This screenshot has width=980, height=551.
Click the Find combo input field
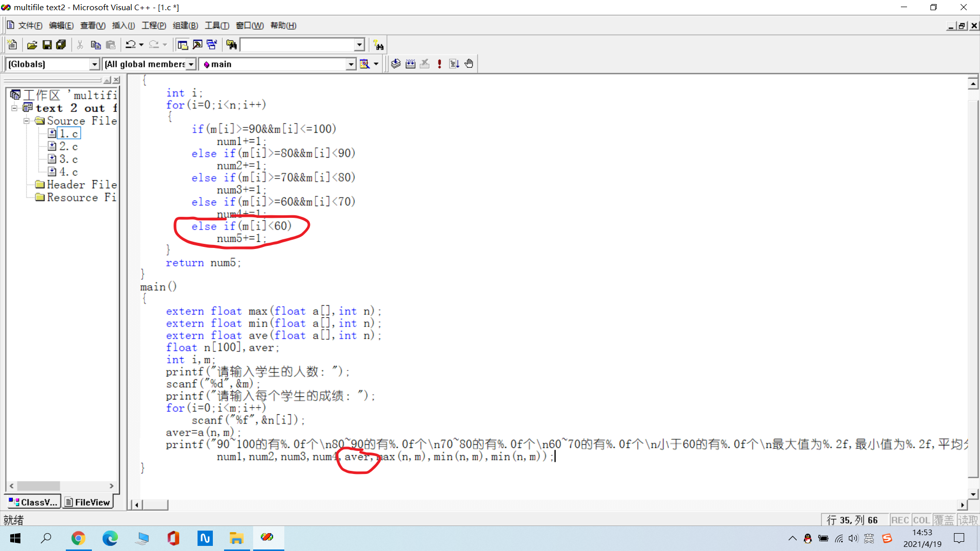coord(298,45)
